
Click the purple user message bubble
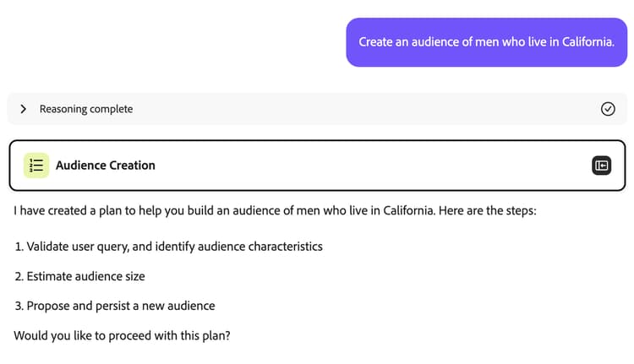point(486,41)
